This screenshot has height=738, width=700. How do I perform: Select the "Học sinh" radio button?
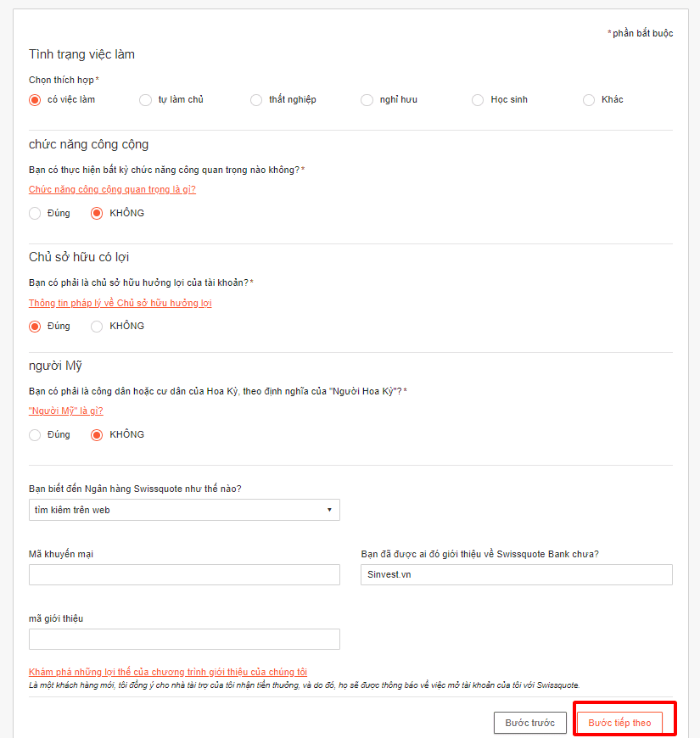pos(478,100)
